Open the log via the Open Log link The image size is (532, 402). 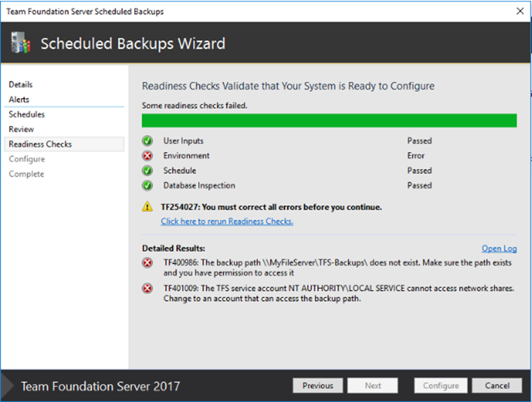[499, 248]
